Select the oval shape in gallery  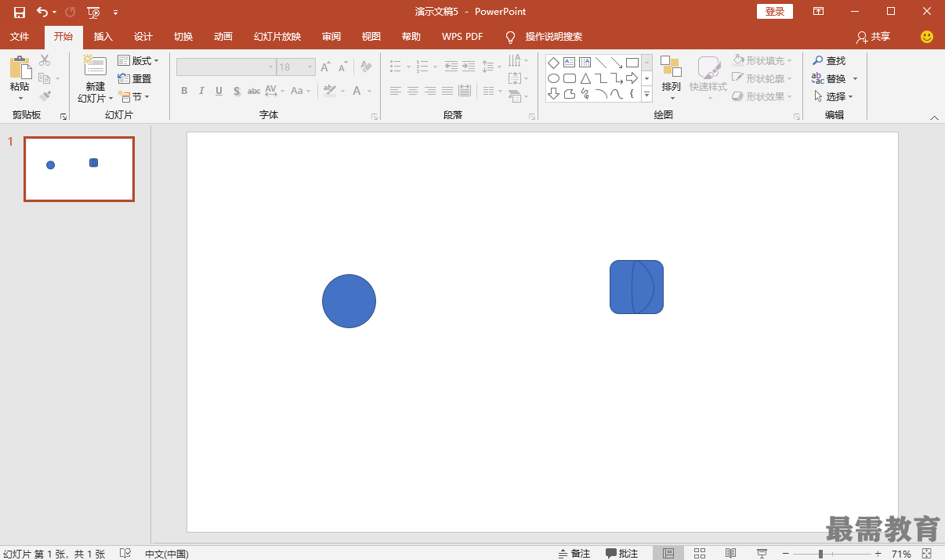pos(553,78)
